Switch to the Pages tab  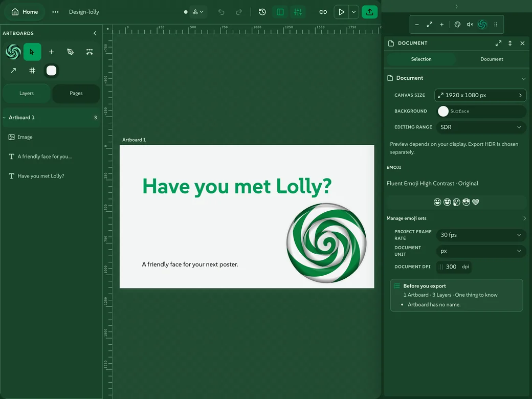pyautogui.click(x=76, y=93)
